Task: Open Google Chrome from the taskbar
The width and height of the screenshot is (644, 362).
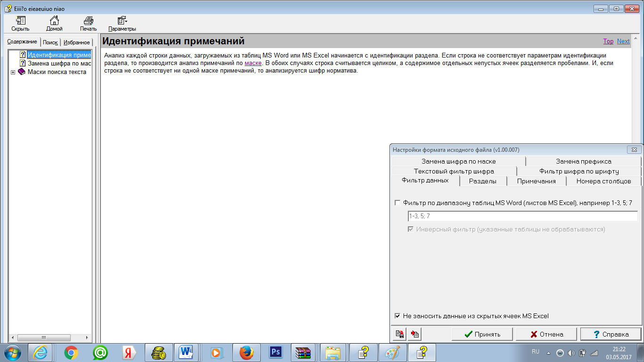Action: 71,352
